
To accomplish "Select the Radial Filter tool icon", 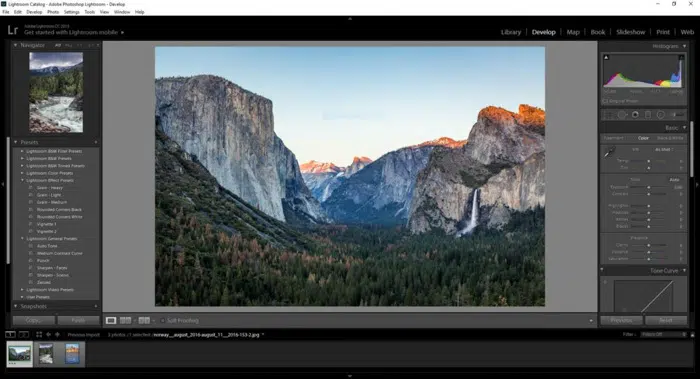I will point(661,115).
